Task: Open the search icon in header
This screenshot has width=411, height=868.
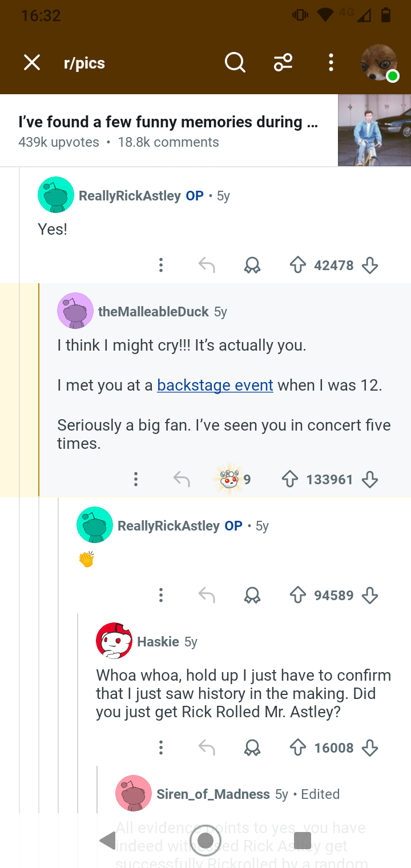Action: [235, 62]
